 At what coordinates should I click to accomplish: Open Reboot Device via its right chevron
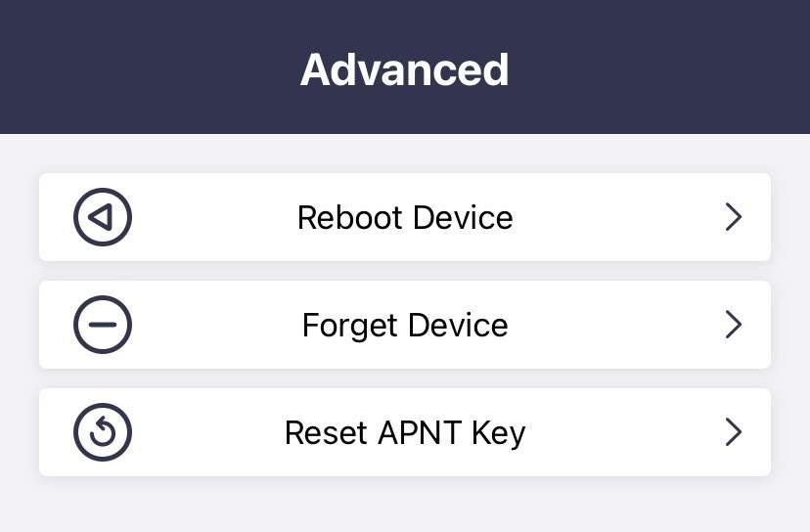734,217
